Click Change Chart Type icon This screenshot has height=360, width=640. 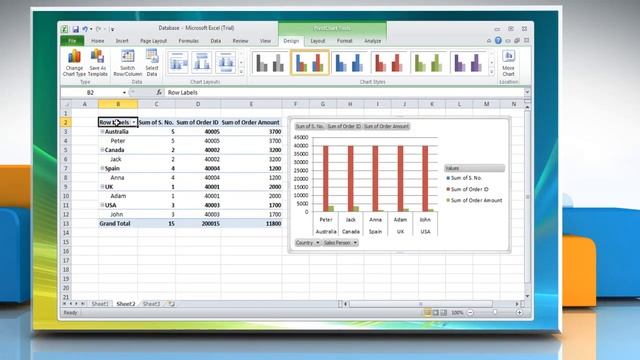click(x=74, y=62)
